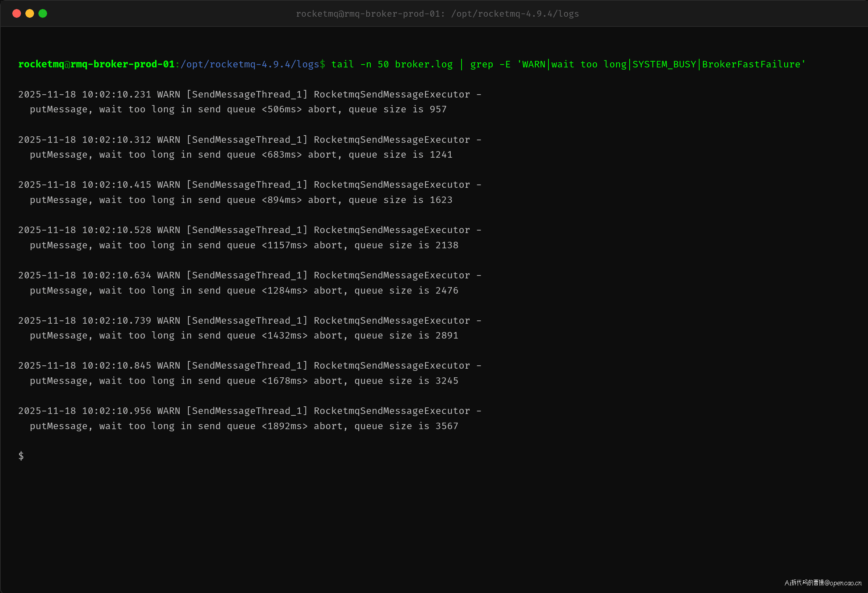The width and height of the screenshot is (868, 593).
Task: Click the line with queue size is 957
Action: coord(238,109)
